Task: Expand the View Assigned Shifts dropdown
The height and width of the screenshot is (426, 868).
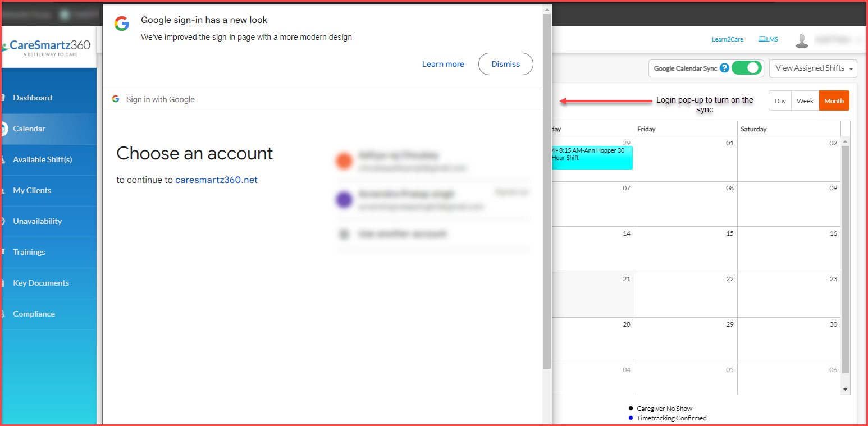Action: pos(813,68)
